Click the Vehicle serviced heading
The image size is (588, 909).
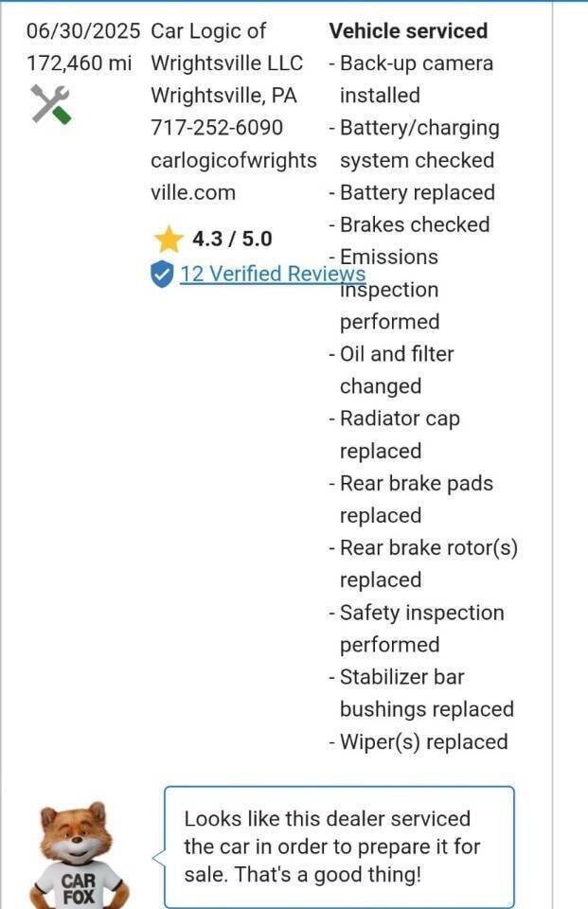click(x=408, y=30)
